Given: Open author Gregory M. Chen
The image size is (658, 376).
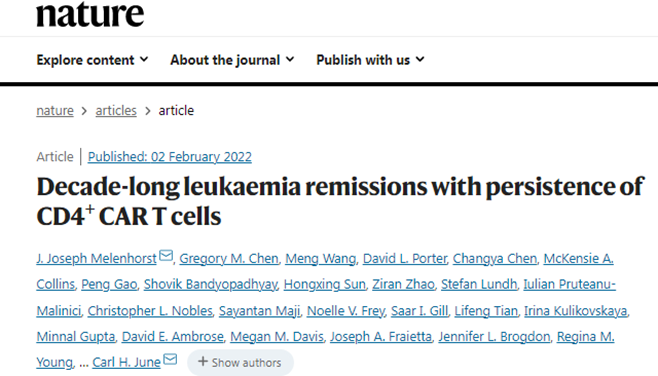Looking at the screenshot, I should [x=229, y=258].
